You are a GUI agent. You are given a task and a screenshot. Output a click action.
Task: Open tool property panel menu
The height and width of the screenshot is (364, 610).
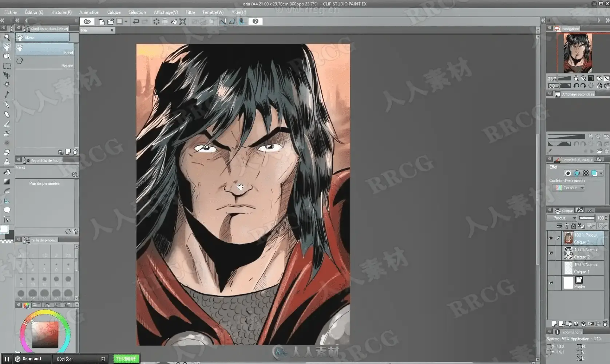click(x=18, y=160)
